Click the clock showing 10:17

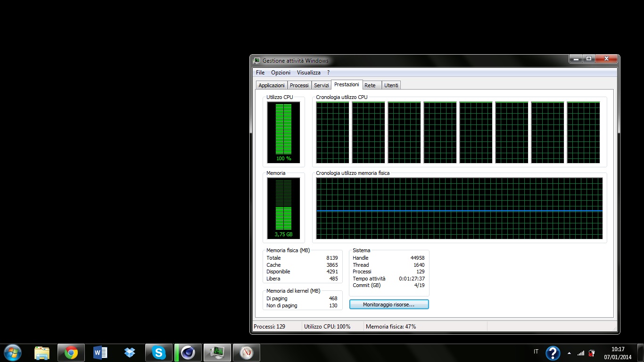tap(618, 349)
